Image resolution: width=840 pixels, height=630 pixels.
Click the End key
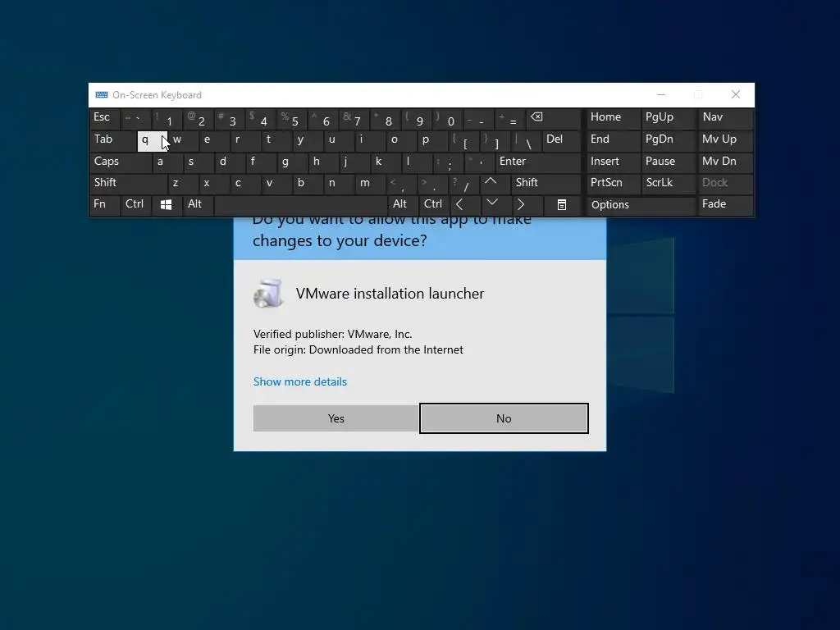click(614, 140)
